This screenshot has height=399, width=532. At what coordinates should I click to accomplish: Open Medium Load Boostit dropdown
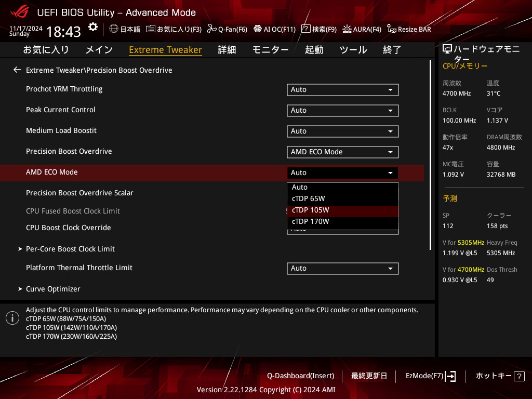pyautogui.click(x=343, y=131)
